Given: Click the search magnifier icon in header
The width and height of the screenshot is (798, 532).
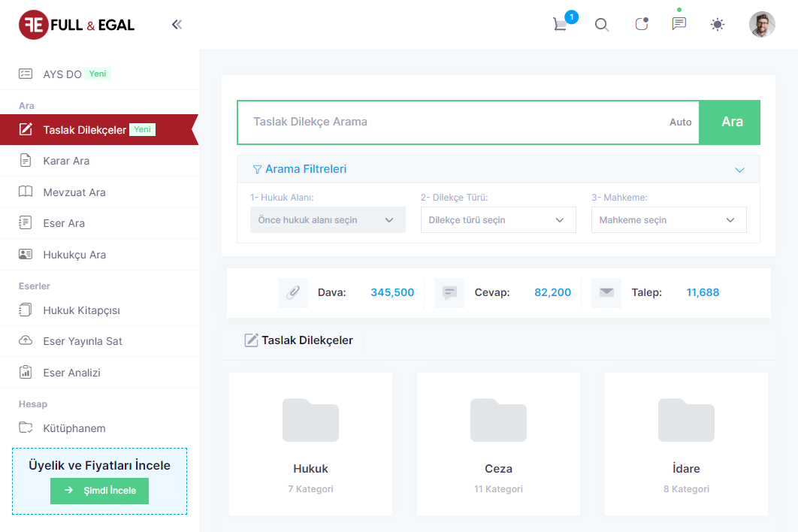Looking at the screenshot, I should [602, 25].
